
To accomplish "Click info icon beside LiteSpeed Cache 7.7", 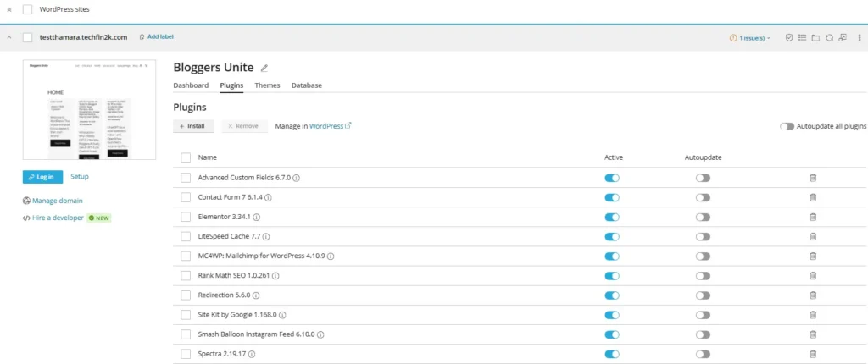I will pos(265,237).
